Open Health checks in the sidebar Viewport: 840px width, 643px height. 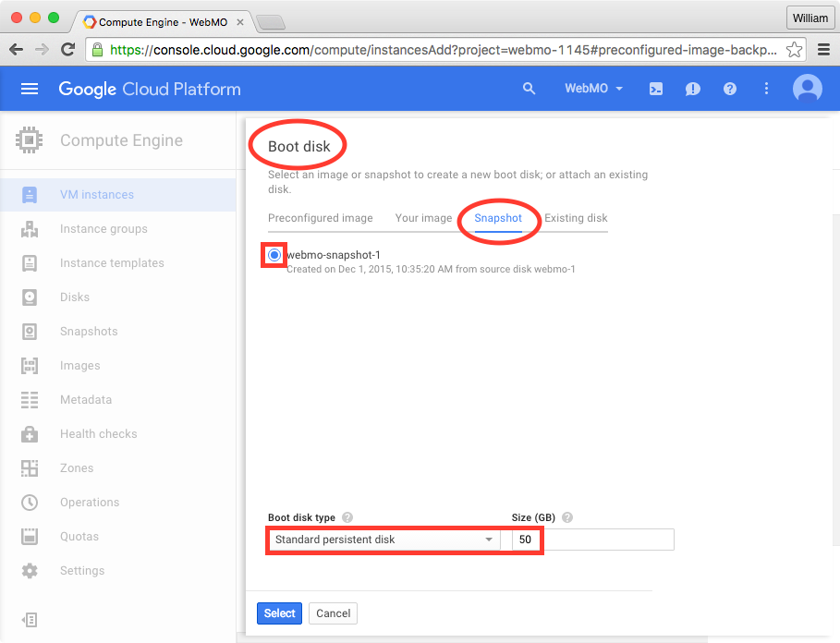coord(118,434)
